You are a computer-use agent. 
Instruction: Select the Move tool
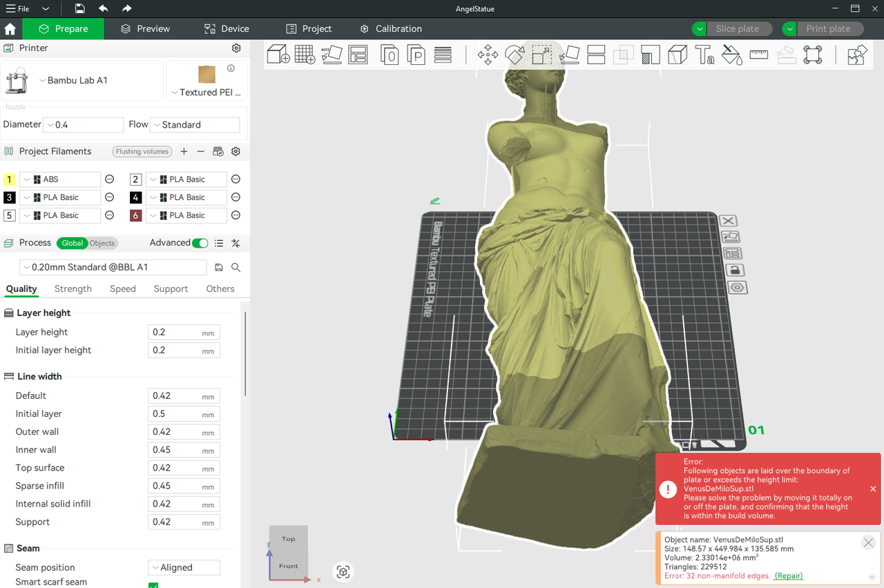coord(488,55)
